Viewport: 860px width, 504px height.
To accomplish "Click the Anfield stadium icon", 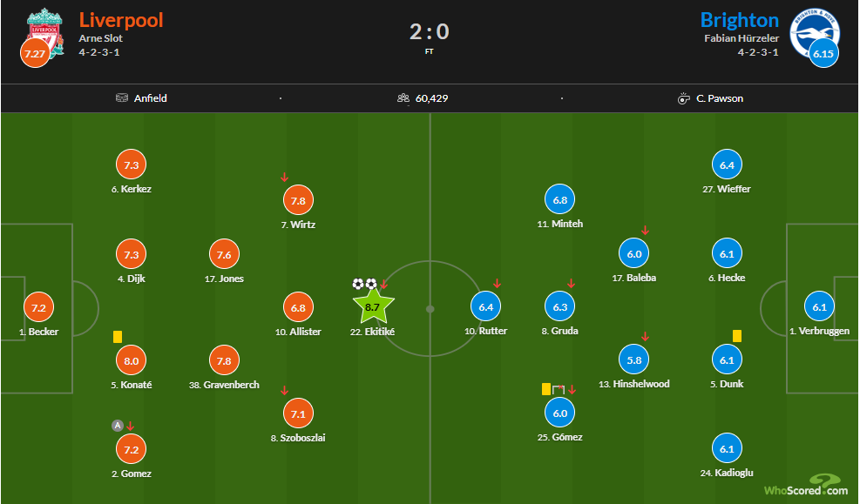I will point(122,98).
